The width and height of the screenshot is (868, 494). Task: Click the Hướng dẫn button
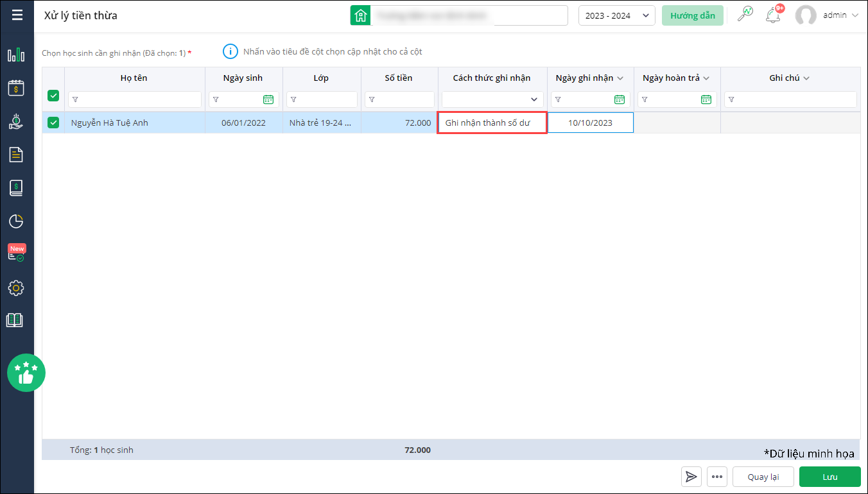click(693, 15)
